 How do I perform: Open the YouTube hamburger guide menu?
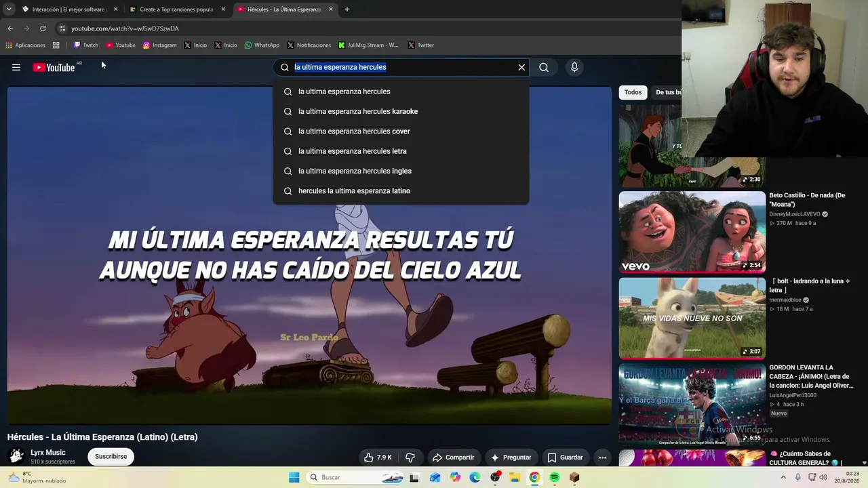point(16,67)
